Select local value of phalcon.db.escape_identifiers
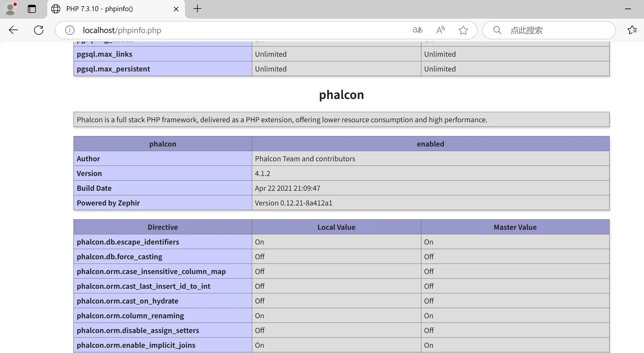Image resolution: width=644 pixels, height=353 pixels. [259, 242]
